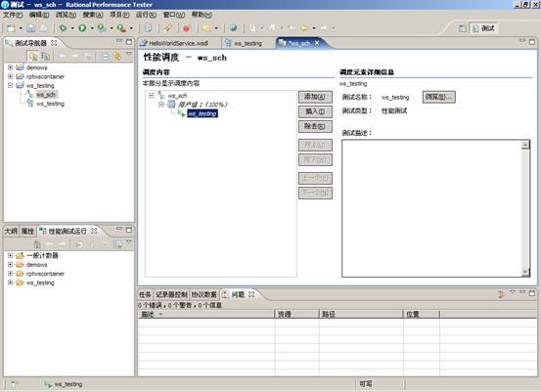Image resolution: width=541 pixels, height=392 pixels.
Task: Switch to the 协议数据 tab
Action: point(204,294)
